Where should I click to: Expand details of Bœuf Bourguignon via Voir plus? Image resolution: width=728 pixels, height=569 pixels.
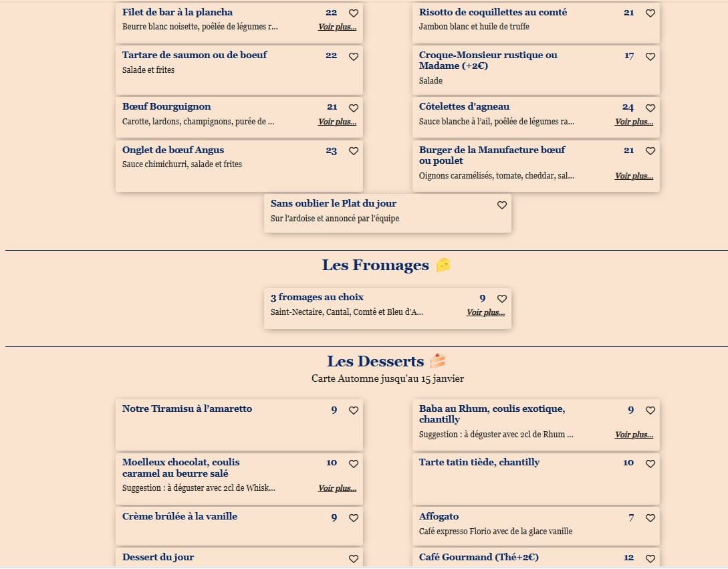click(337, 122)
